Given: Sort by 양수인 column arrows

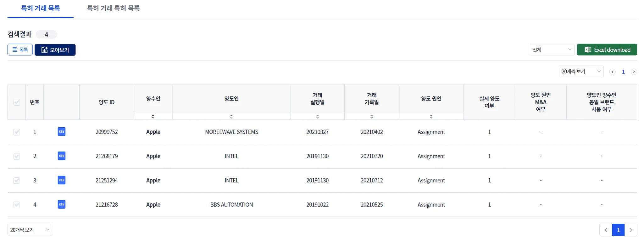Looking at the screenshot, I should tap(153, 117).
